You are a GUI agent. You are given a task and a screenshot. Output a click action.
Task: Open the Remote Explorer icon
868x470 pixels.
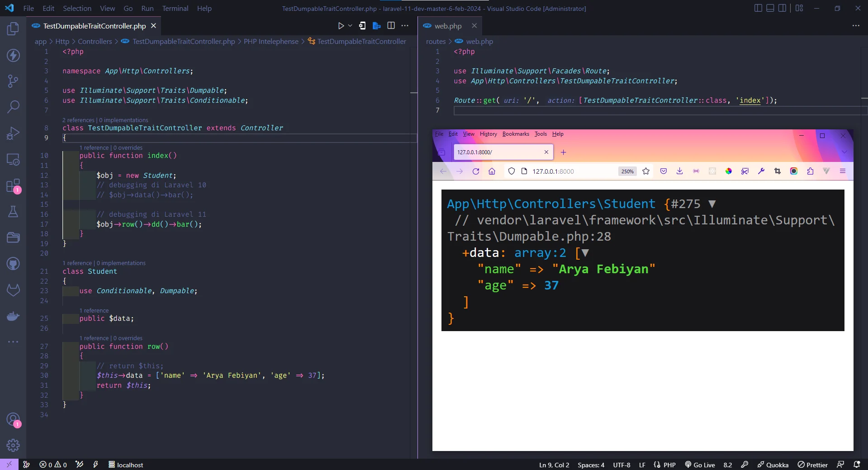point(13,159)
